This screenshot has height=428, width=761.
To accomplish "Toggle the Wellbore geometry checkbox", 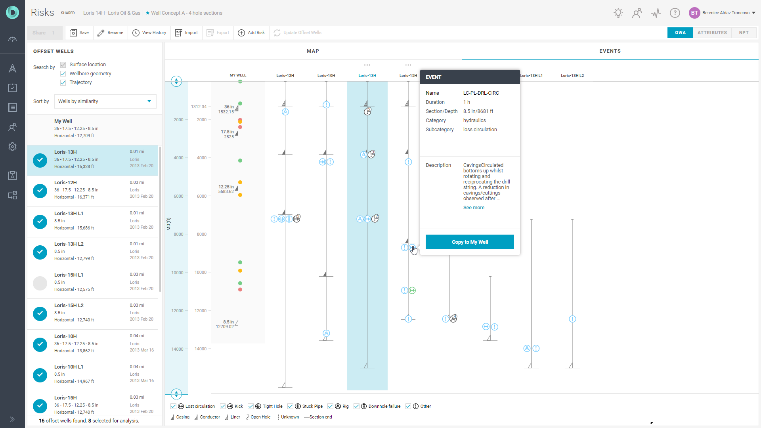I will coord(64,73).
